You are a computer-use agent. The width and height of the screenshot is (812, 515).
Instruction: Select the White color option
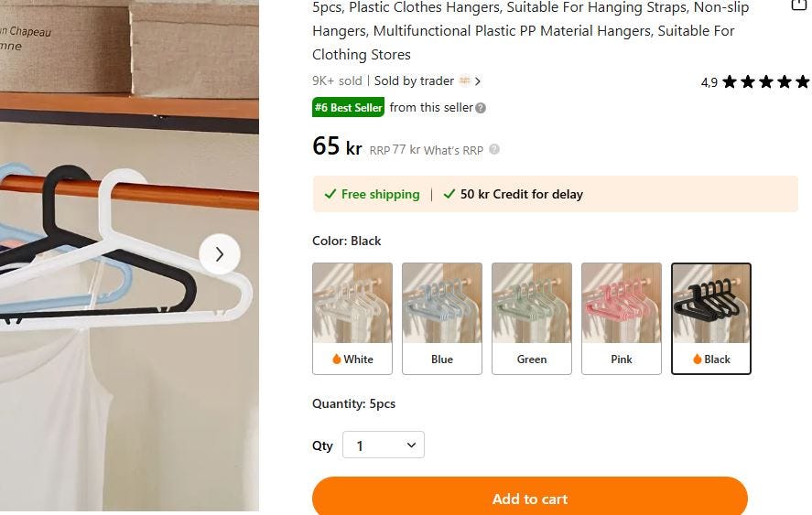352,318
